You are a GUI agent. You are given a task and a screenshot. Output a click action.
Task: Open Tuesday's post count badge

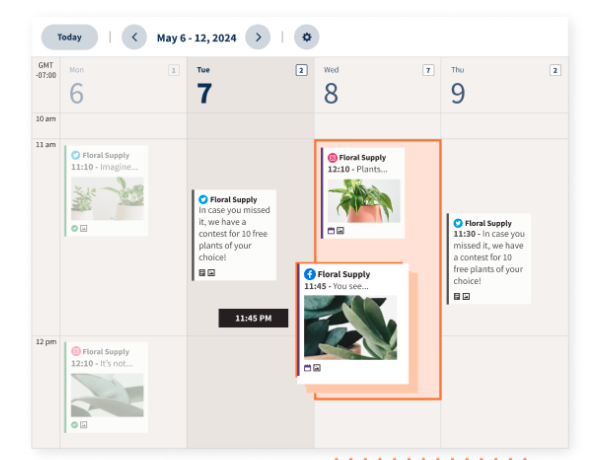click(301, 70)
